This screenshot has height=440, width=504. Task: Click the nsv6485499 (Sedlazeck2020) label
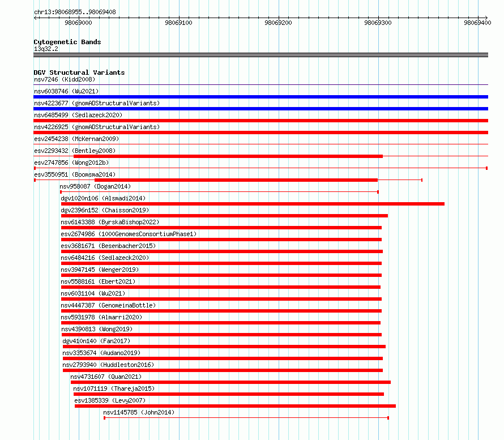78,115
